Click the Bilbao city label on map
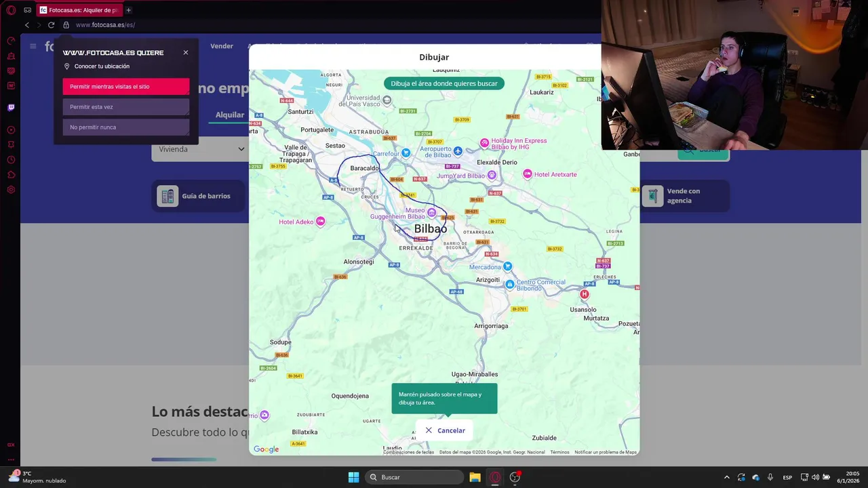This screenshot has width=868, height=488. tap(431, 229)
